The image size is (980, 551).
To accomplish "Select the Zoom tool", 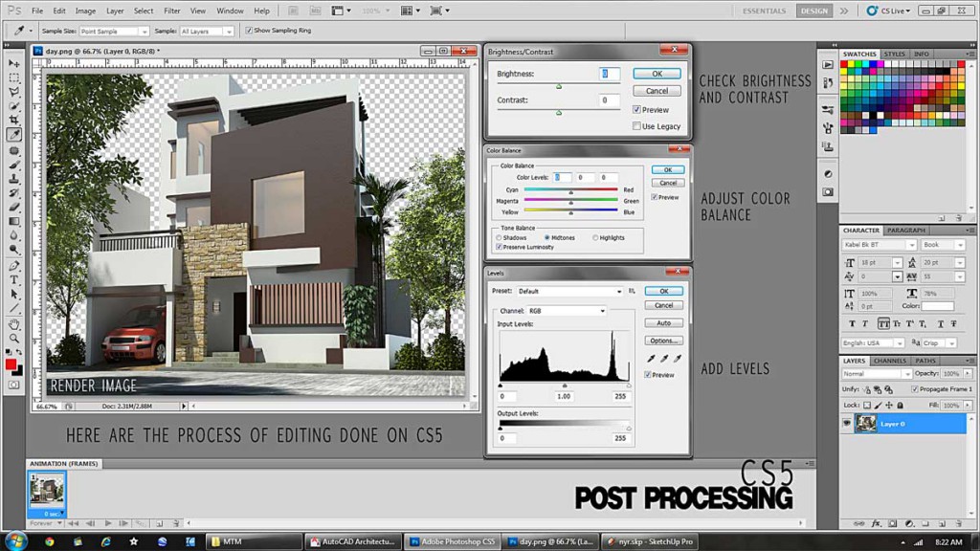I will pyautogui.click(x=13, y=339).
